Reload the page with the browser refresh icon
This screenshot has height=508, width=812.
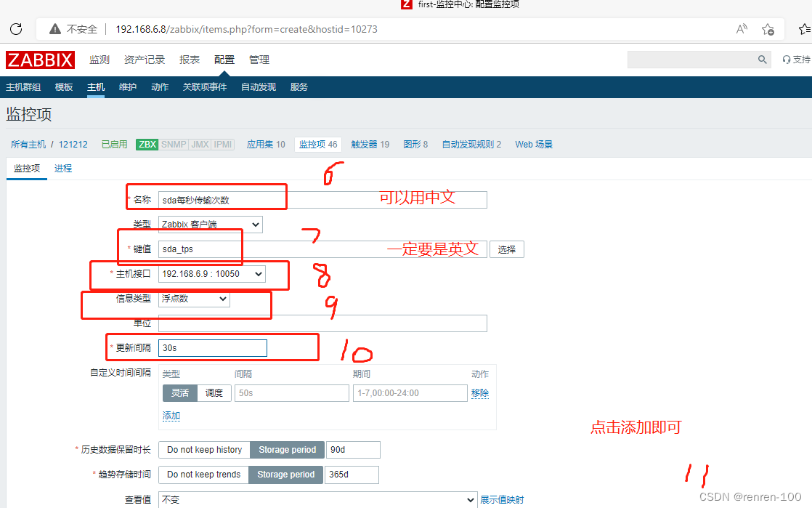16,29
